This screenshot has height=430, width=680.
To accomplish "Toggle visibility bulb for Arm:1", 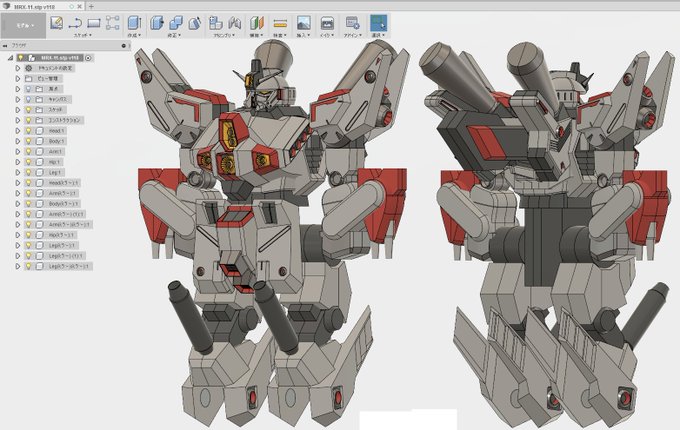I will (29, 151).
